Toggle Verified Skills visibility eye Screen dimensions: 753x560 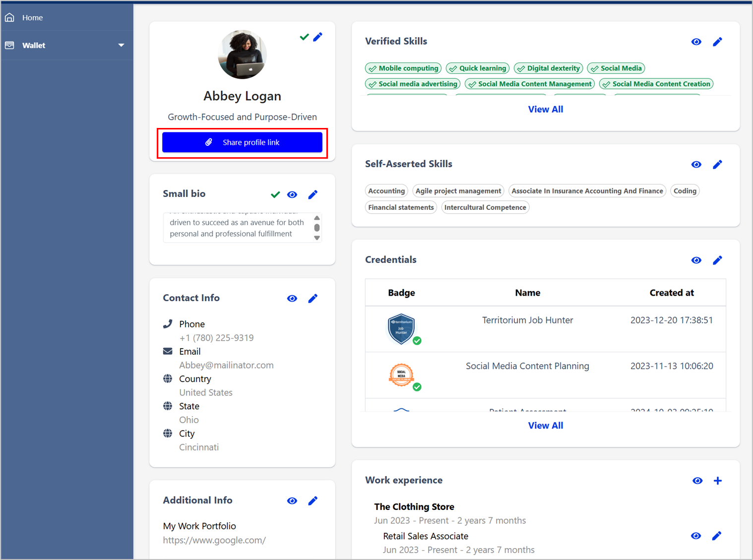coord(696,42)
